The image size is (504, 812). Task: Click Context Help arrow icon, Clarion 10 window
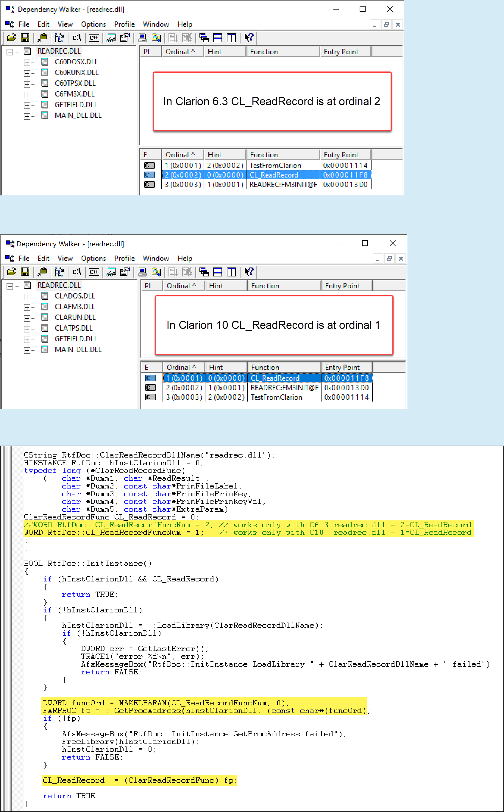249,272
